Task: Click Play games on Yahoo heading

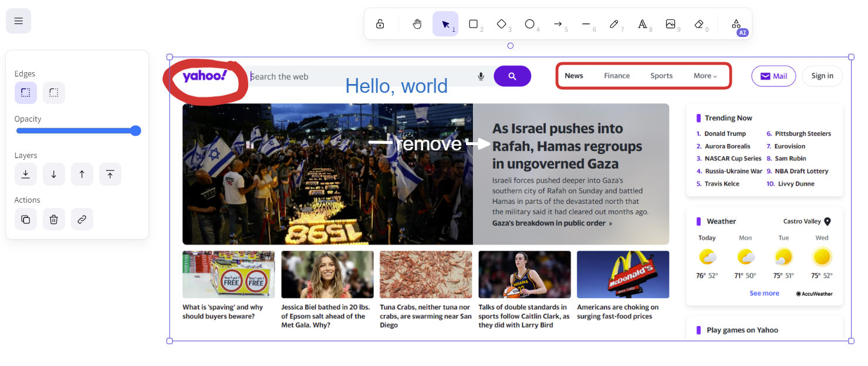Action: pos(742,330)
